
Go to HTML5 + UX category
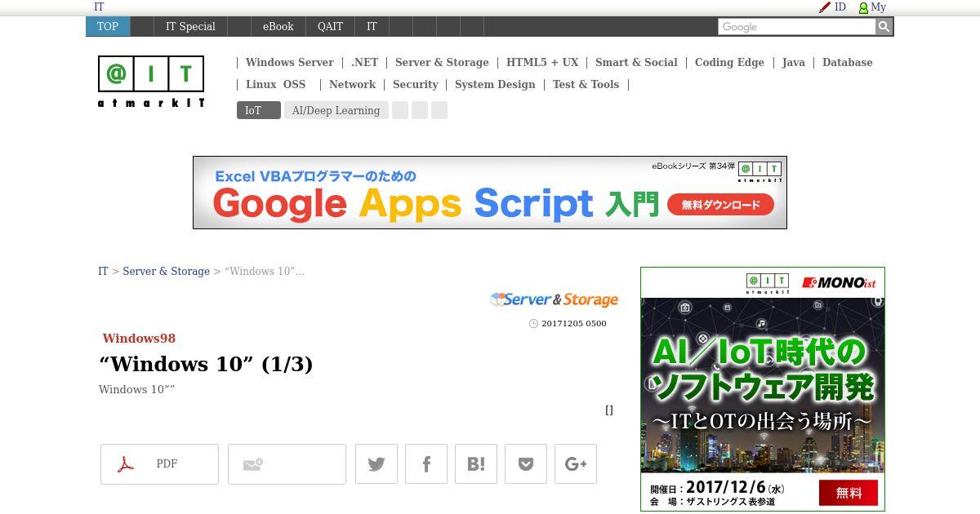tap(542, 62)
